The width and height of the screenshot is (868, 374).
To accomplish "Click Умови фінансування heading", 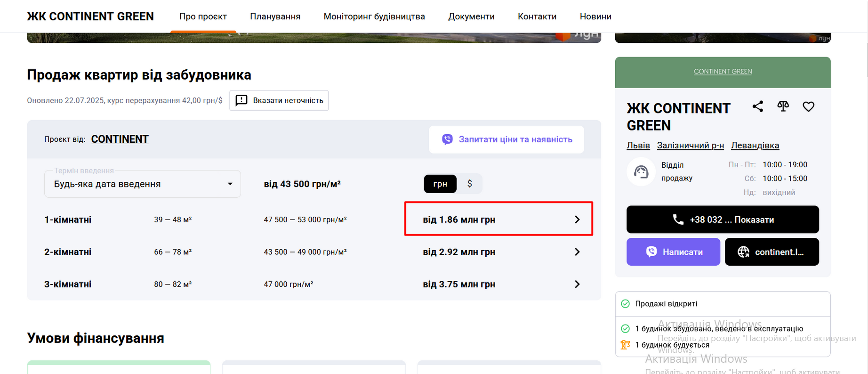I will tap(96, 338).
